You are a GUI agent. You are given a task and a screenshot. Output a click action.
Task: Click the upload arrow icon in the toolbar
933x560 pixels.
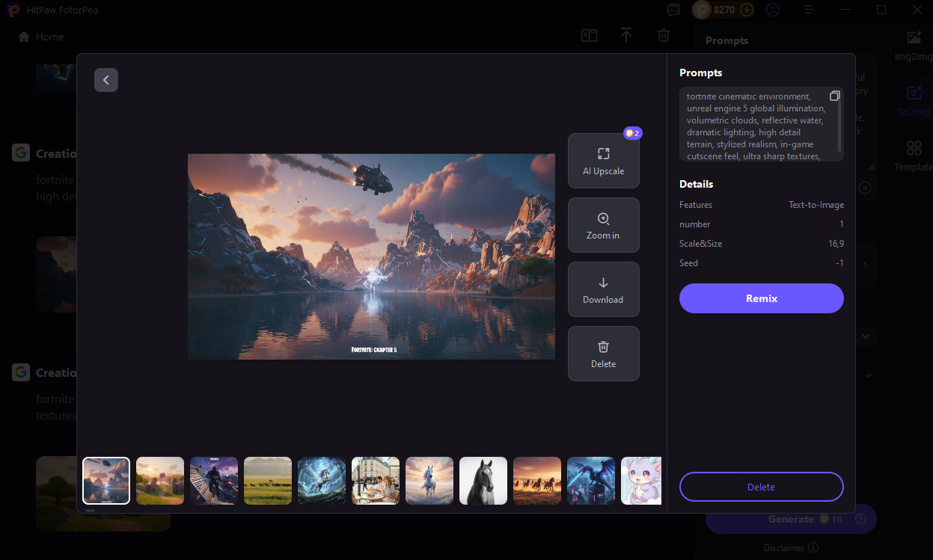point(626,35)
